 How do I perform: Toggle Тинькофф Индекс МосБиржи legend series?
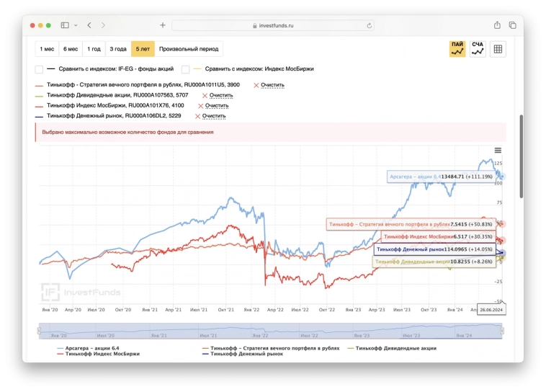[99, 354]
